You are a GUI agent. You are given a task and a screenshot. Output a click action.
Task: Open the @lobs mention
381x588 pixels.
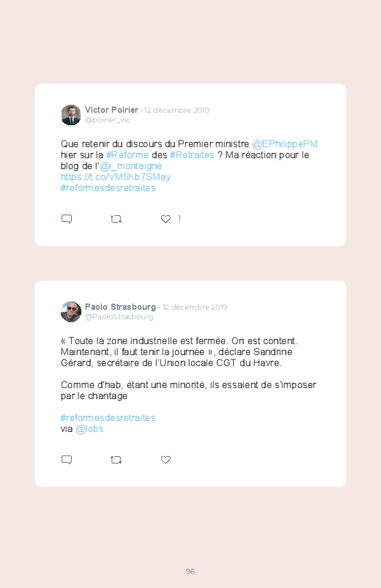tap(89, 429)
